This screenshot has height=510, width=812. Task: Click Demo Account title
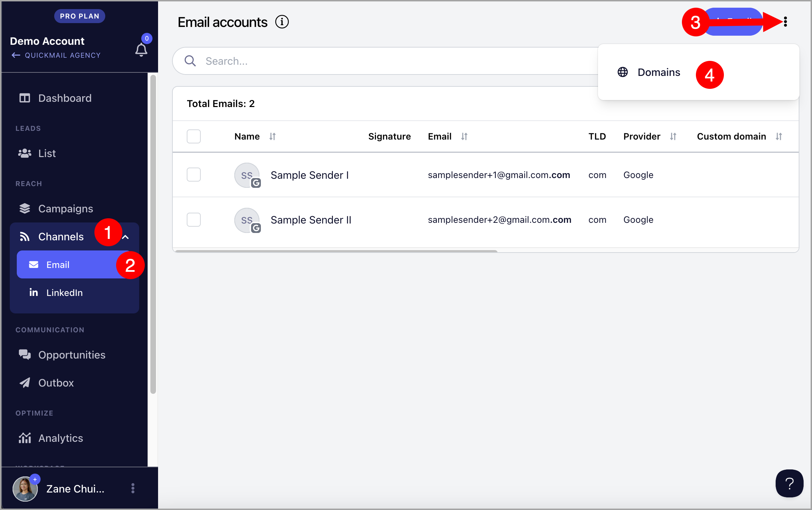pyautogui.click(x=47, y=41)
